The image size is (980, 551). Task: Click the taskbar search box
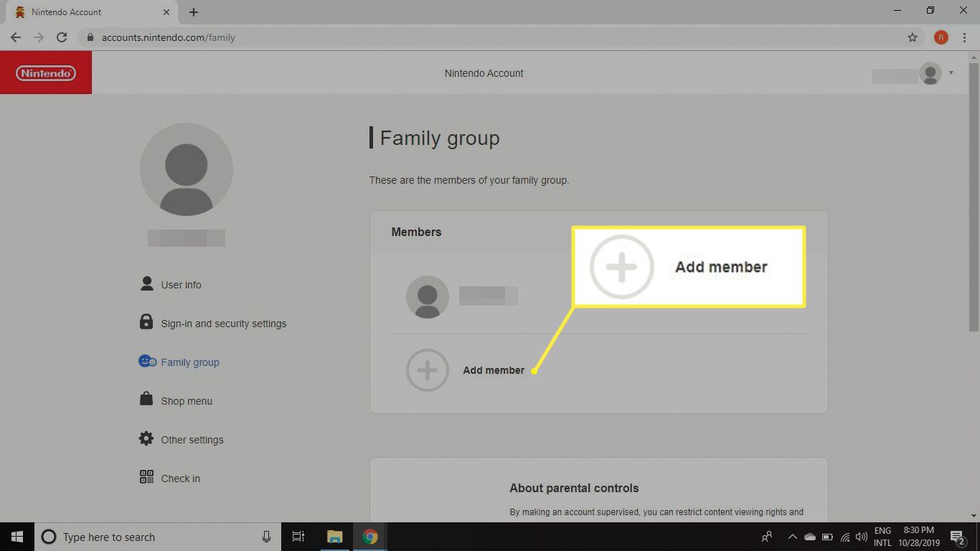point(158,537)
